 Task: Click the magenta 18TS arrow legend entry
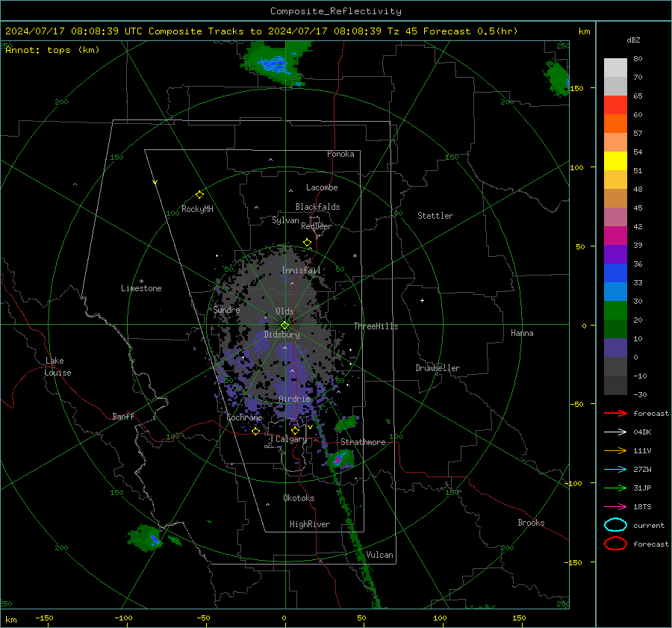[615, 507]
